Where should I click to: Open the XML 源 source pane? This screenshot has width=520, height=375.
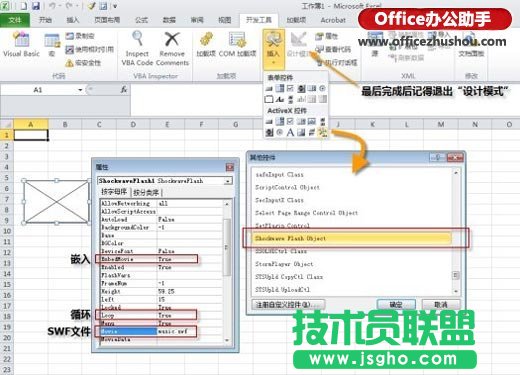click(x=375, y=45)
